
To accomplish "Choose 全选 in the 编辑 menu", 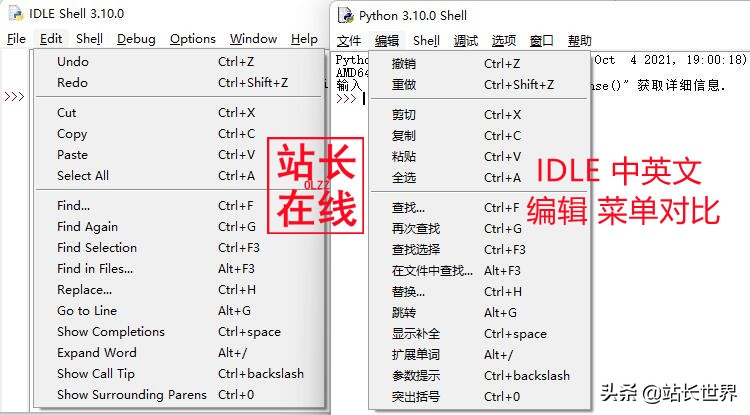I will point(479,178).
